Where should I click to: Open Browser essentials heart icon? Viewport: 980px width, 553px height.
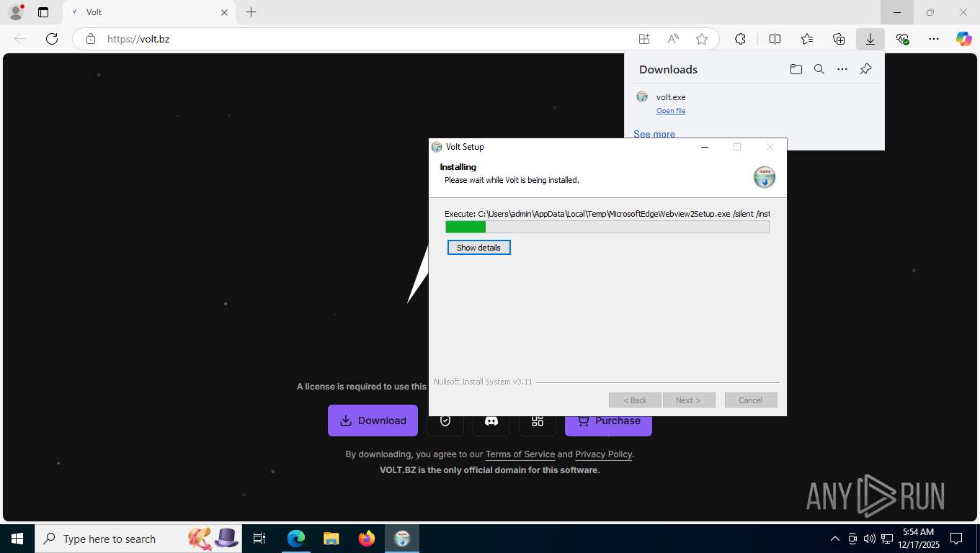pyautogui.click(x=902, y=39)
